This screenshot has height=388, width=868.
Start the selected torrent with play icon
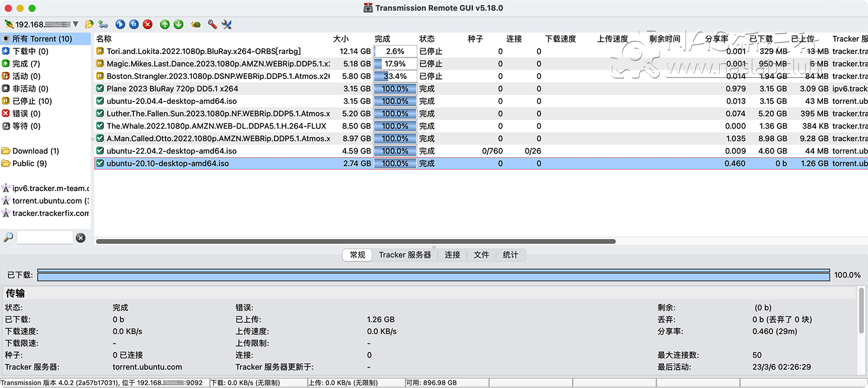(120, 24)
